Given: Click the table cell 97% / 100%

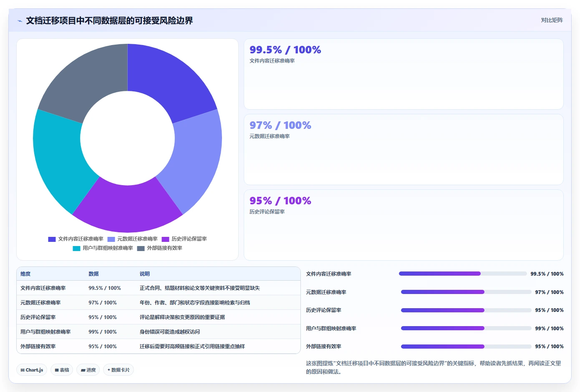Looking at the screenshot, I should tap(103, 303).
